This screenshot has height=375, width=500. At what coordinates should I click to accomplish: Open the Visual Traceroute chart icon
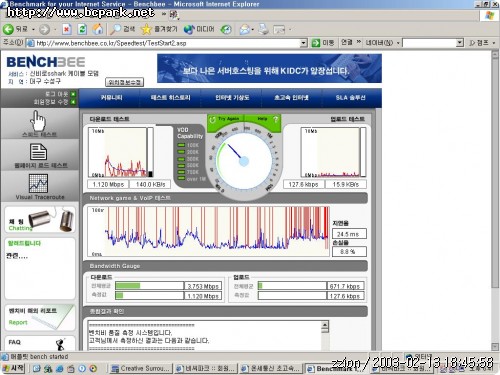tap(38, 183)
